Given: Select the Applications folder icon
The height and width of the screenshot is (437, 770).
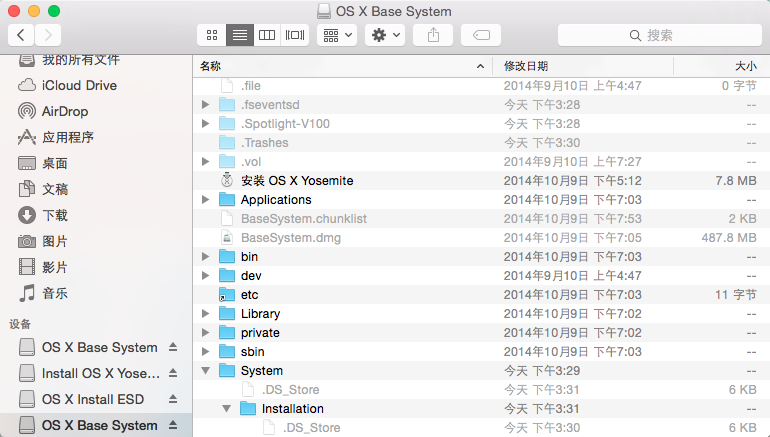Looking at the screenshot, I should point(227,199).
